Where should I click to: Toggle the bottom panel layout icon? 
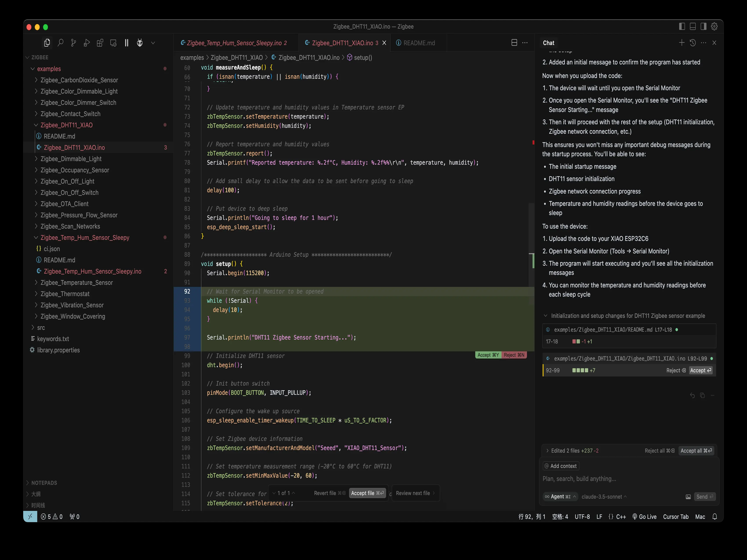[x=693, y=26]
